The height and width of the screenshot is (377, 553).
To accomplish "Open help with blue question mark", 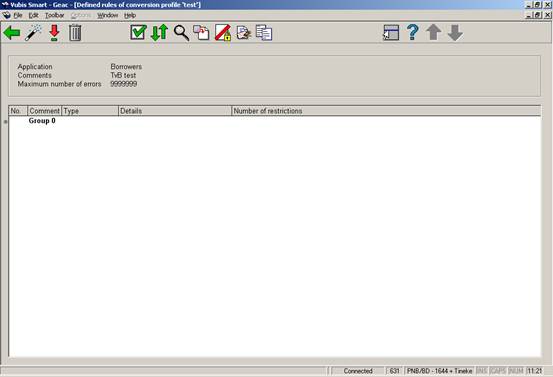I will click(413, 32).
